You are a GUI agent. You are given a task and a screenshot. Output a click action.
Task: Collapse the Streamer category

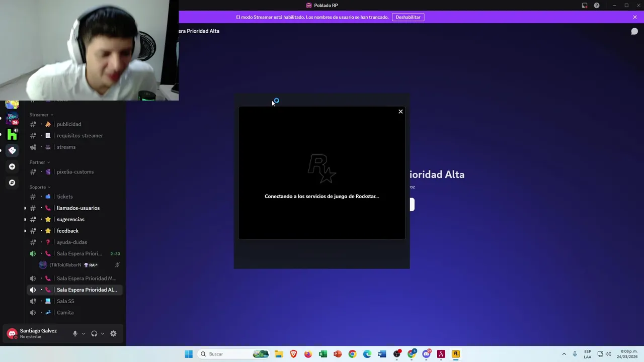(x=41, y=115)
